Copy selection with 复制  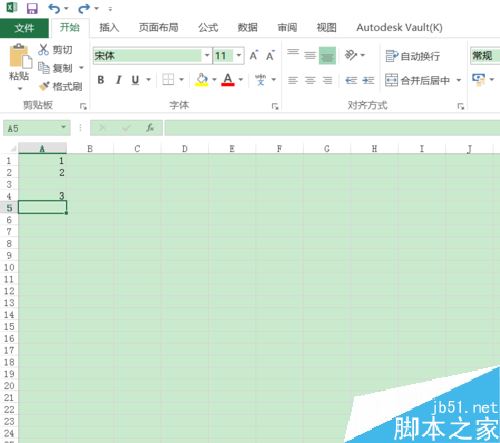click(x=55, y=68)
